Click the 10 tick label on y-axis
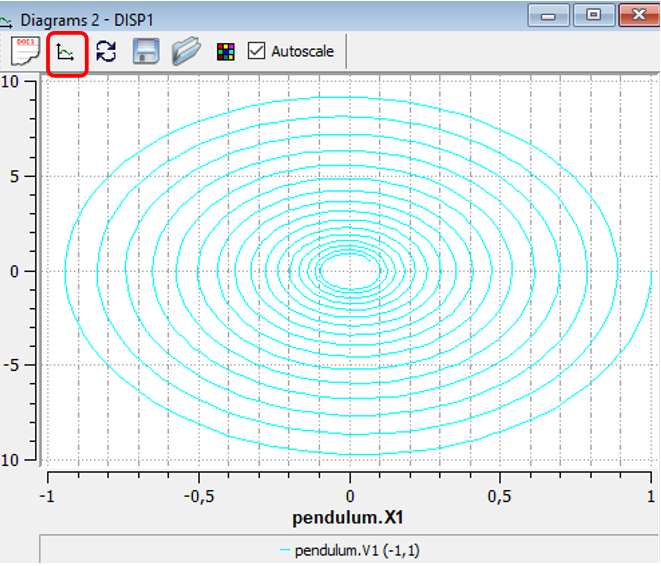The height and width of the screenshot is (566, 661). tap(9, 82)
